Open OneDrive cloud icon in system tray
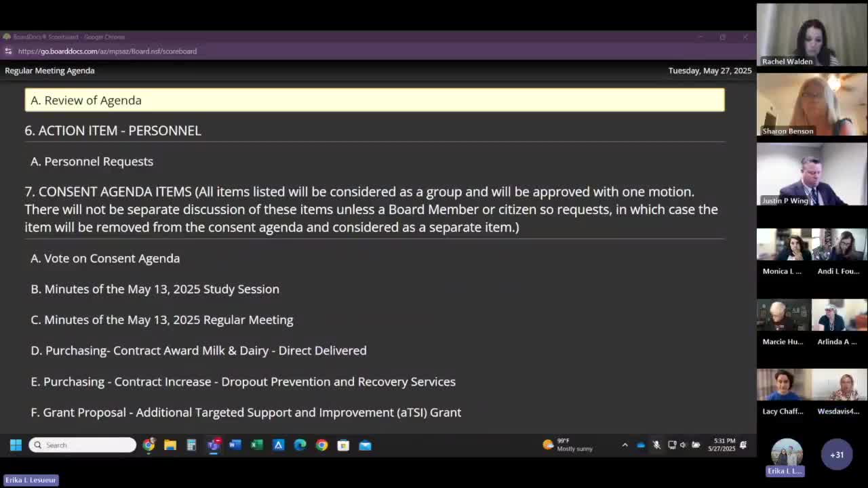This screenshot has width=868, height=488. point(641,445)
